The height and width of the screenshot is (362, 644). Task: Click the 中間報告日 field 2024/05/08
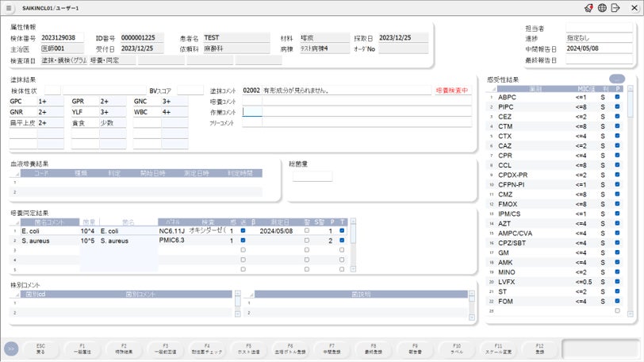pyautogui.click(x=599, y=48)
